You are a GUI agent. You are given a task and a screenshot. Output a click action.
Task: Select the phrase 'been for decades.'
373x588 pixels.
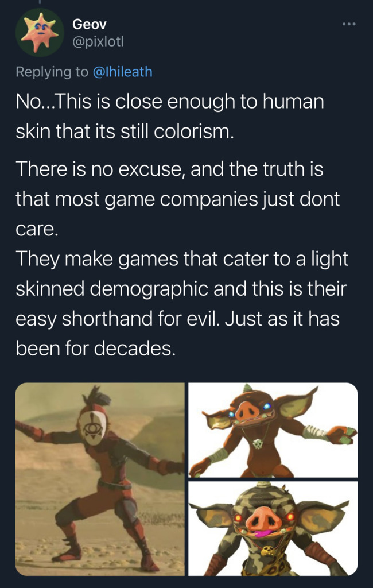pos(96,349)
